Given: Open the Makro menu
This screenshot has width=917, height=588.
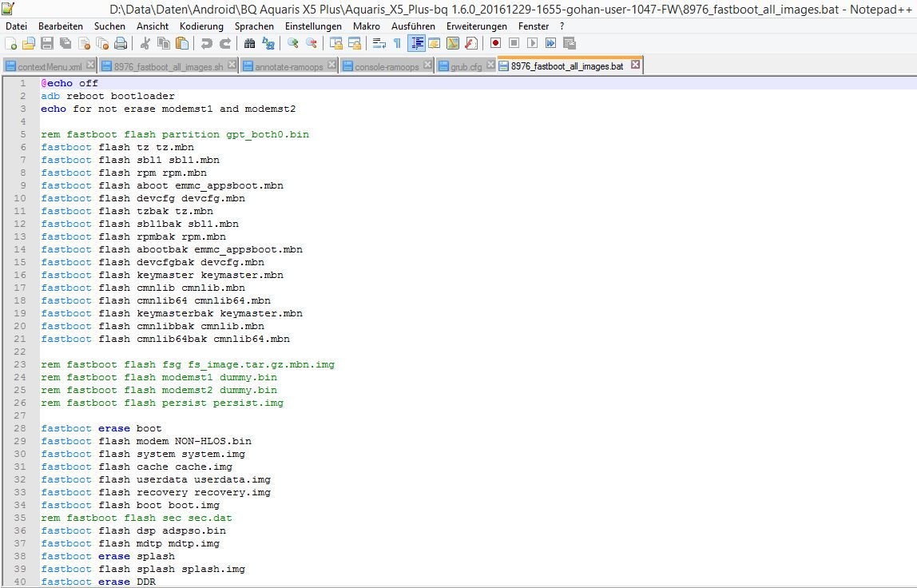Looking at the screenshot, I should pos(367,26).
